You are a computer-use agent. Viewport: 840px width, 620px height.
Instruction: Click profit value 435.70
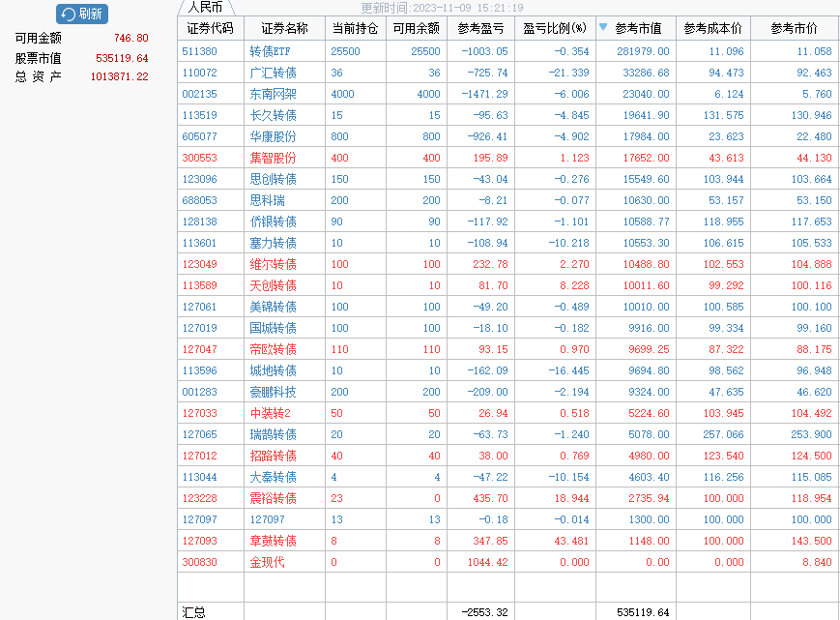(x=490, y=498)
